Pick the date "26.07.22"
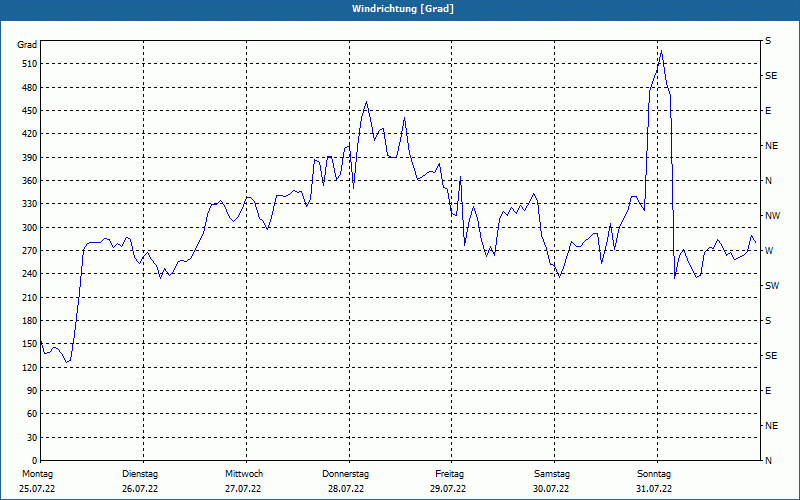800x500 pixels. (140, 489)
